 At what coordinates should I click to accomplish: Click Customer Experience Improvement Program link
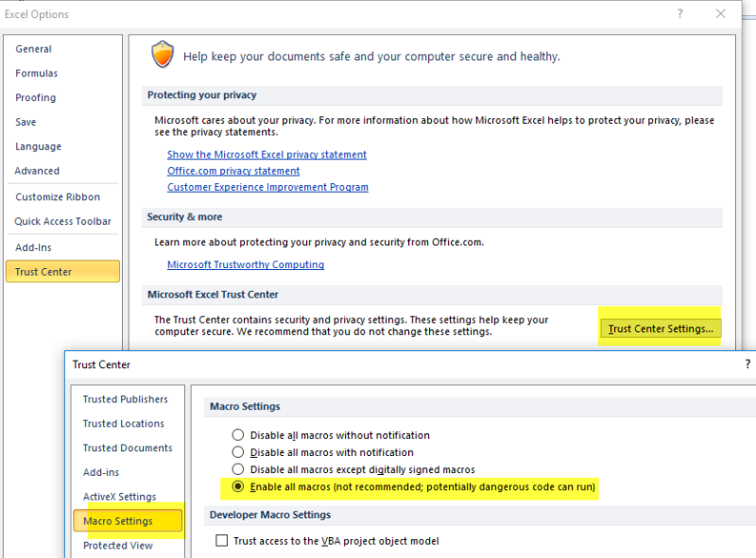pos(267,187)
